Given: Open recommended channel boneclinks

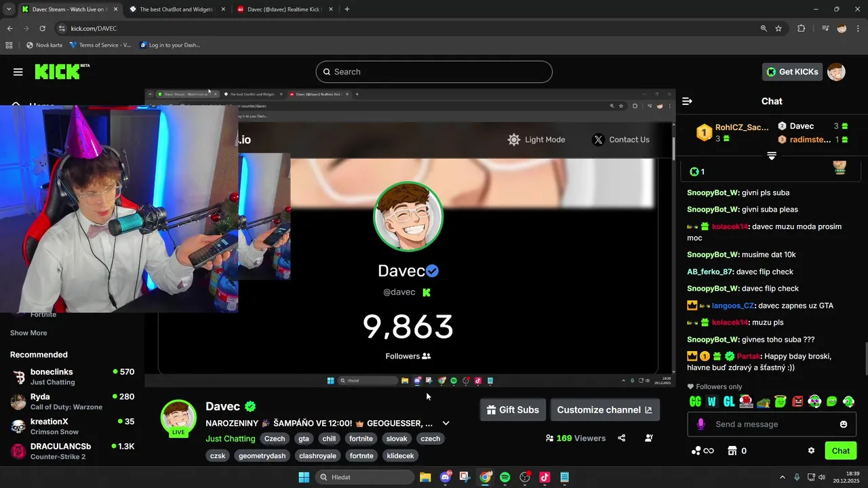Looking at the screenshot, I should [72, 377].
